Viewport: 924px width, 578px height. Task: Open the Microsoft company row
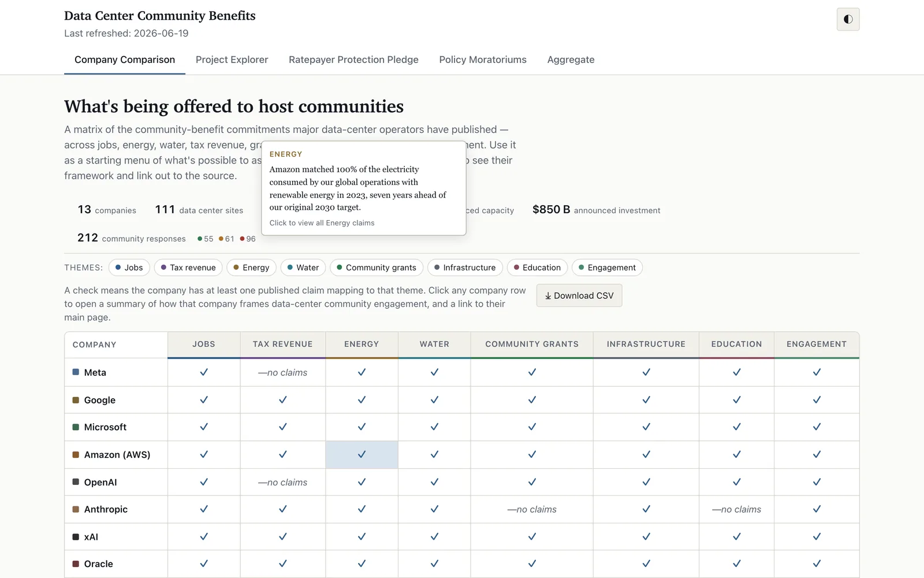(x=462, y=427)
